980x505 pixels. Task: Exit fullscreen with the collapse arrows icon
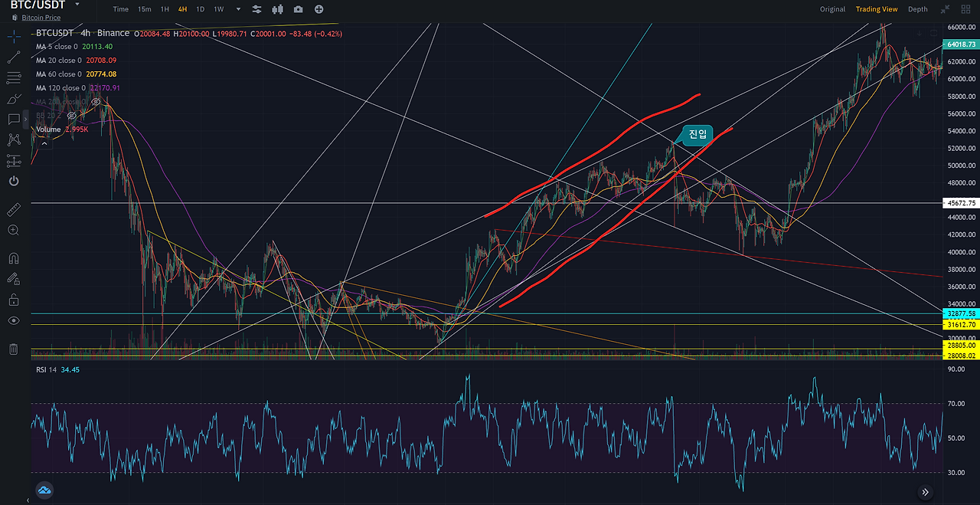(945, 9)
